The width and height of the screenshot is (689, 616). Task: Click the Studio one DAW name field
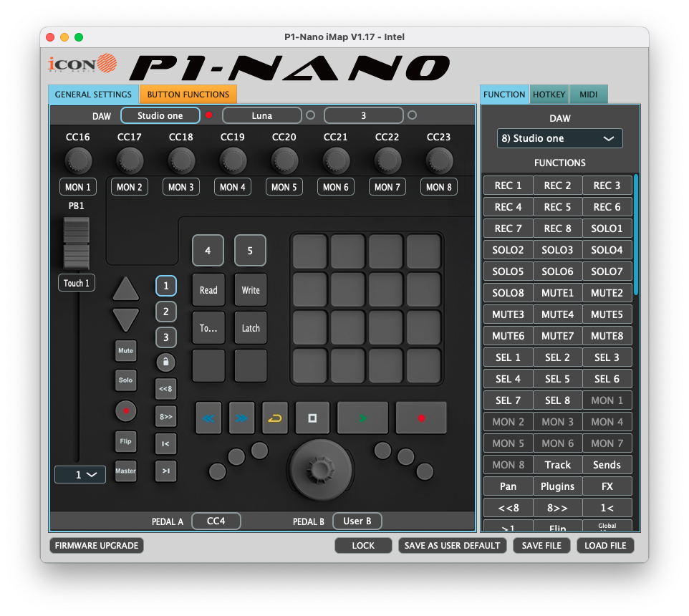(160, 115)
